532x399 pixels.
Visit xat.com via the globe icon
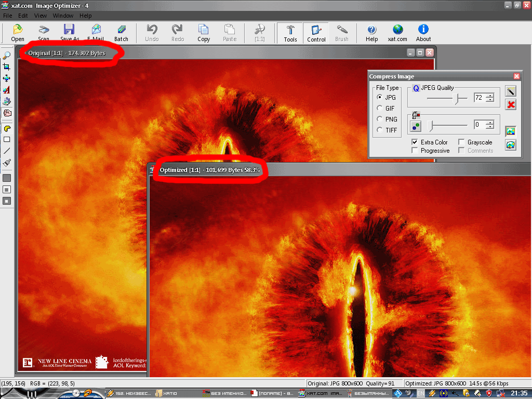397,33
